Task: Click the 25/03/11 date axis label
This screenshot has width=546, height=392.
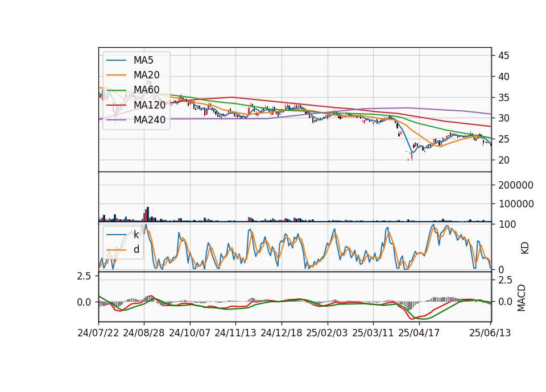Action: click(x=373, y=333)
